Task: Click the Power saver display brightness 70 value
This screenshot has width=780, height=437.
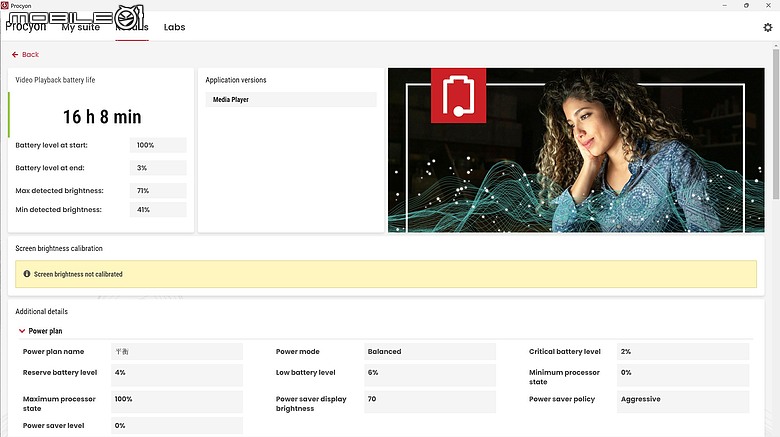Action: coord(430,402)
